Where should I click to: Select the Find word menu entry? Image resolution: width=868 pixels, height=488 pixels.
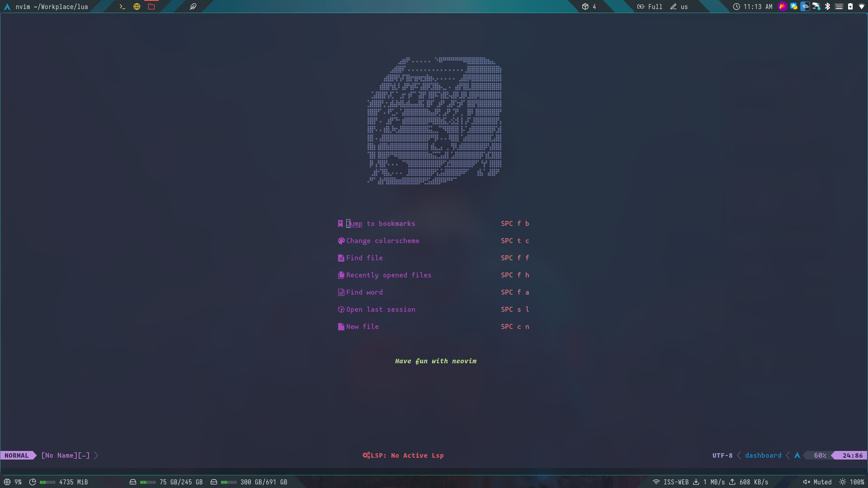364,292
